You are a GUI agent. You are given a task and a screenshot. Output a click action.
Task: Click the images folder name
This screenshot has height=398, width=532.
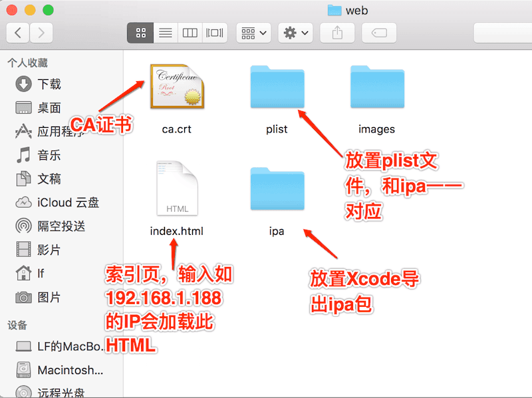377,129
